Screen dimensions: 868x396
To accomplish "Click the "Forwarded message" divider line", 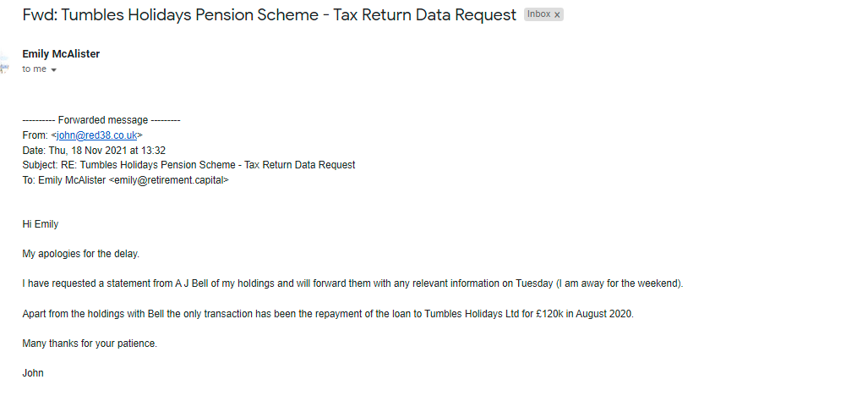I will tap(101, 120).
